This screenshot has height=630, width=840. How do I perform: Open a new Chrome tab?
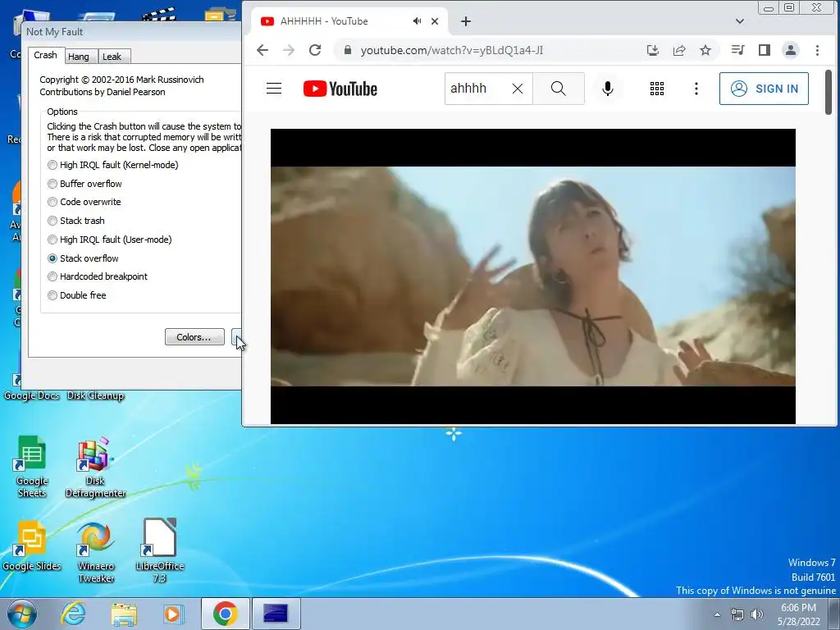[466, 21]
